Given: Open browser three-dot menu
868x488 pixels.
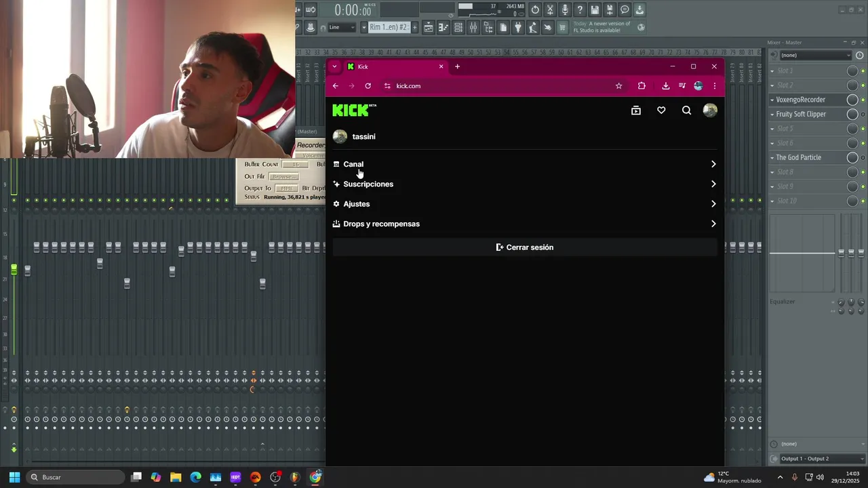Looking at the screenshot, I should (x=714, y=86).
